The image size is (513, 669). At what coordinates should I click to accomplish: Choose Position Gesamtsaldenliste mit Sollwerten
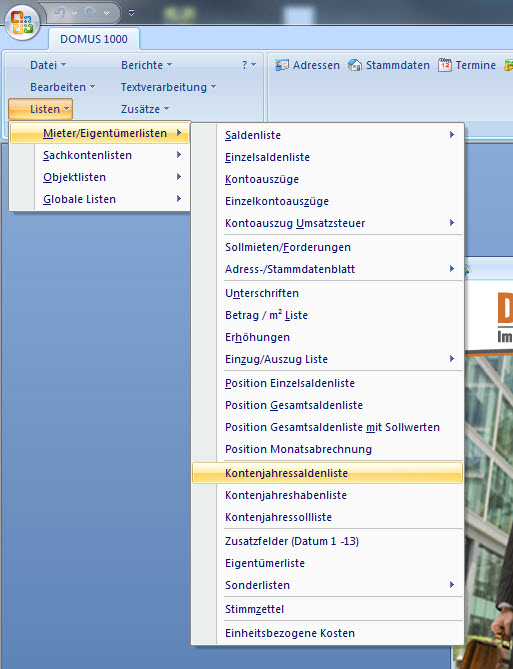point(327,427)
